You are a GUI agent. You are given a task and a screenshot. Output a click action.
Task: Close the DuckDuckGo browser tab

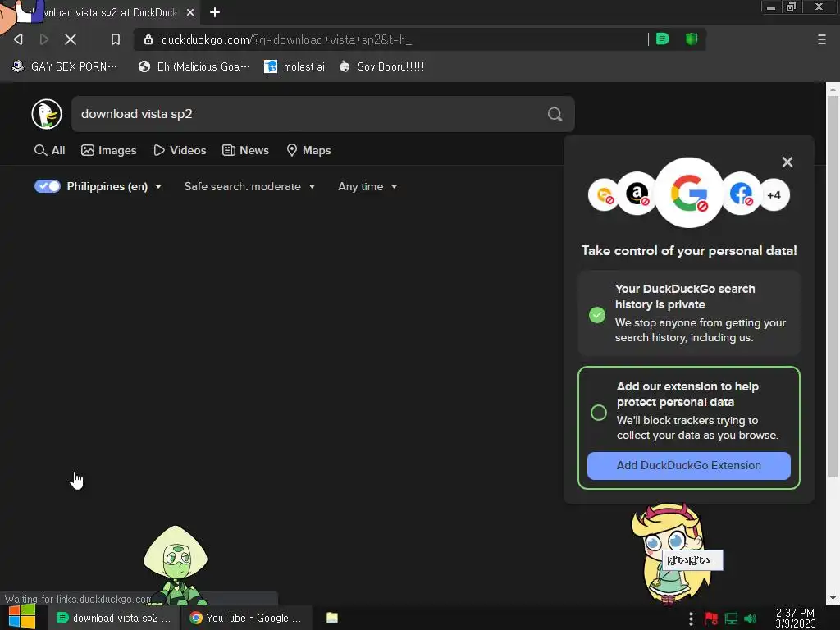click(x=190, y=12)
